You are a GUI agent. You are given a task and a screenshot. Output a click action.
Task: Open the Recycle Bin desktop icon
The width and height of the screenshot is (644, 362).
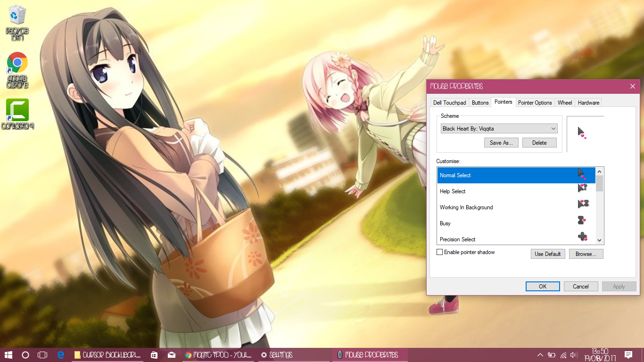tap(17, 23)
